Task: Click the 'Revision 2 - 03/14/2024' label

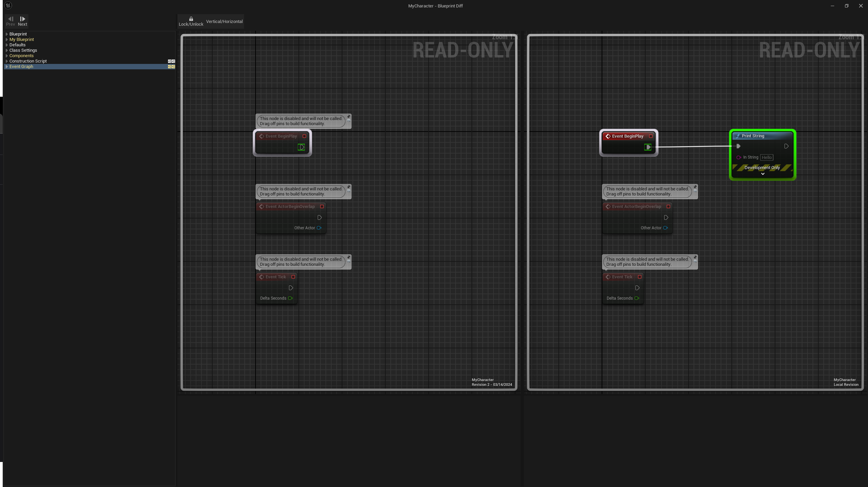Action: (492, 385)
